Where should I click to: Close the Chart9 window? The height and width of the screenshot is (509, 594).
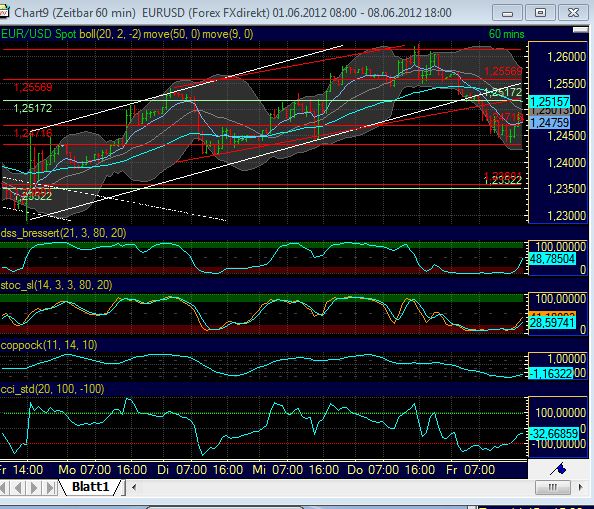point(573,13)
